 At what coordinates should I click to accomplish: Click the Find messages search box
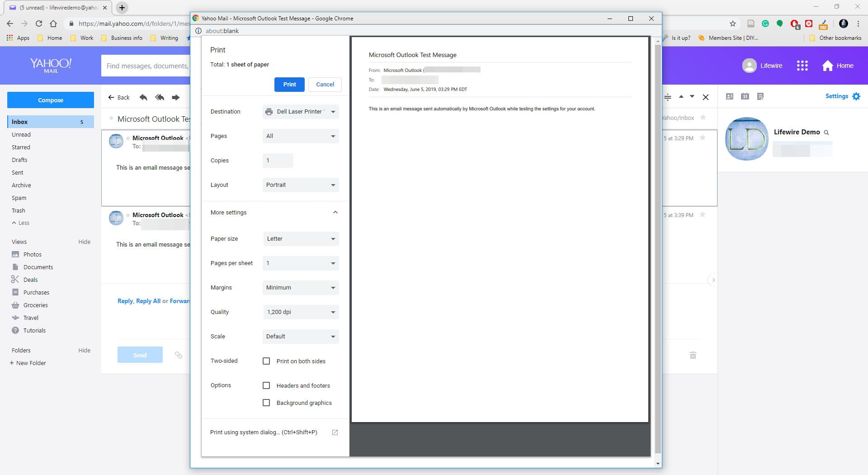coord(146,66)
